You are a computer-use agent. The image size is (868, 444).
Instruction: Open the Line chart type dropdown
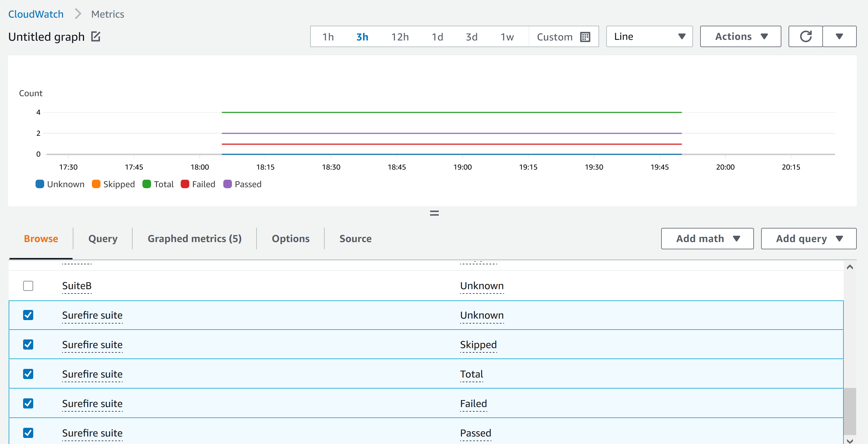[x=649, y=36]
